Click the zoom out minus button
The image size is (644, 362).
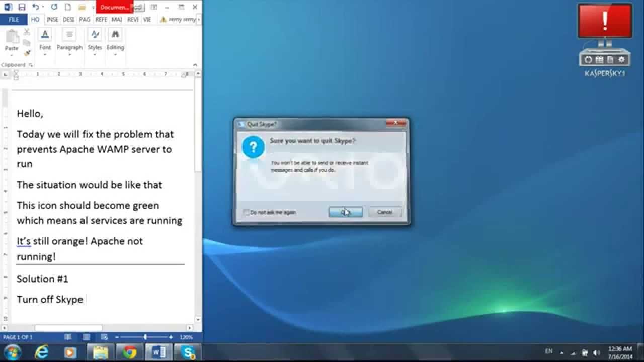point(117,337)
